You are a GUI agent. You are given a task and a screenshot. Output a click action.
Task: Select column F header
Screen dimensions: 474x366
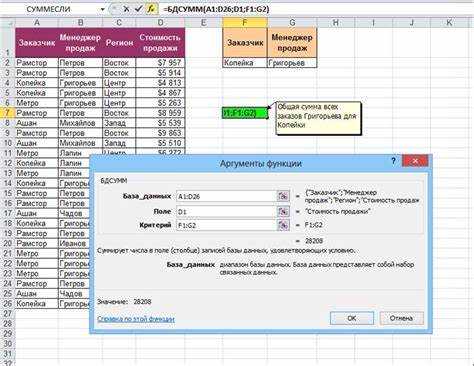click(x=245, y=23)
